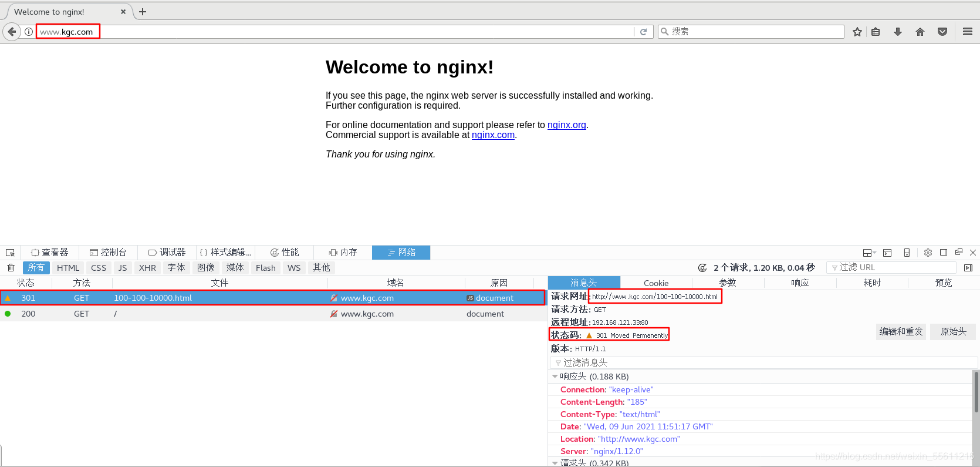Focus the 过滤消息头 filter headers field

tap(763, 363)
